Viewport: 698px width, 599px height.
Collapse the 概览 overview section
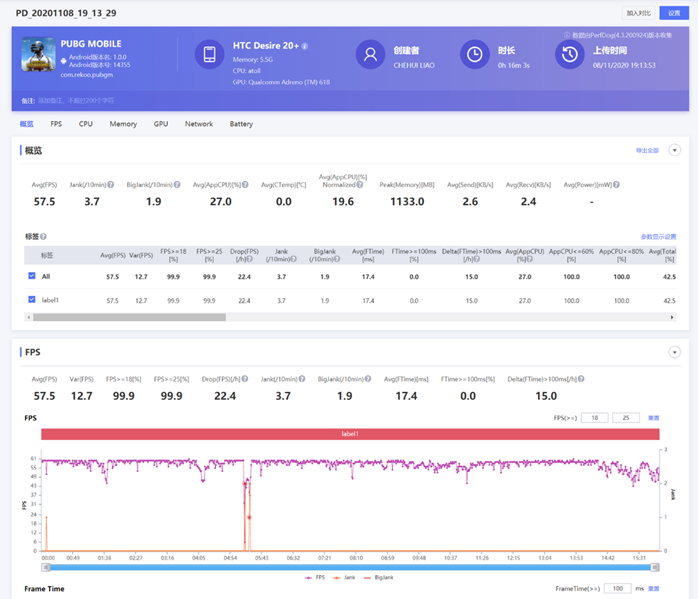tap(674, 150)
